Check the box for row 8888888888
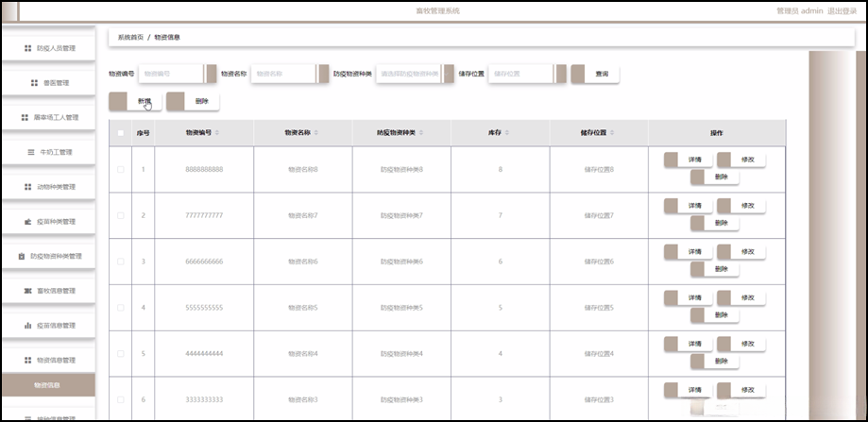Screen dimensions: 868x422 click(x=121, y=169)
